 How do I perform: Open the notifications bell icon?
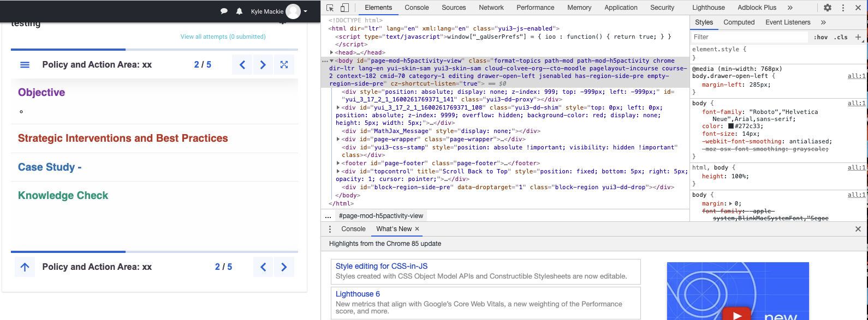[x=239, y=11]
